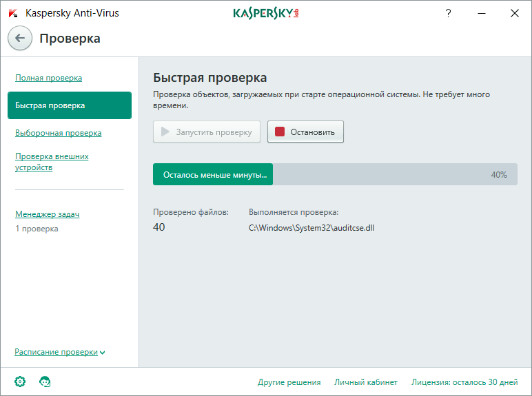Open settings via the gear icon
This screenshot has width=532, height=396.
click(20, 382)
